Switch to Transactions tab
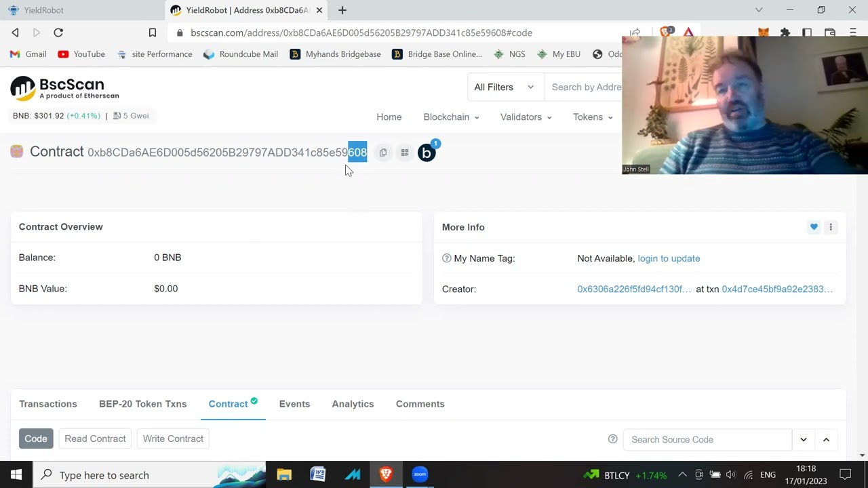 [48, 404]
